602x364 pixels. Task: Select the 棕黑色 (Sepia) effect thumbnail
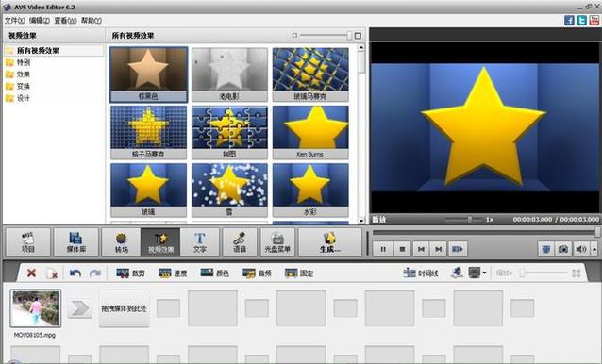pyautogui.click(x=148, y=74)
